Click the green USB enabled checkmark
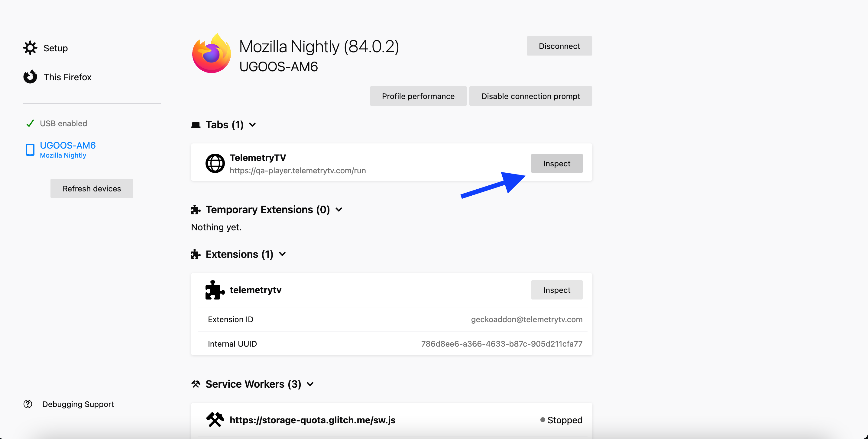Image resolution: width=868 pixels, height=439 pixels. 30,123
